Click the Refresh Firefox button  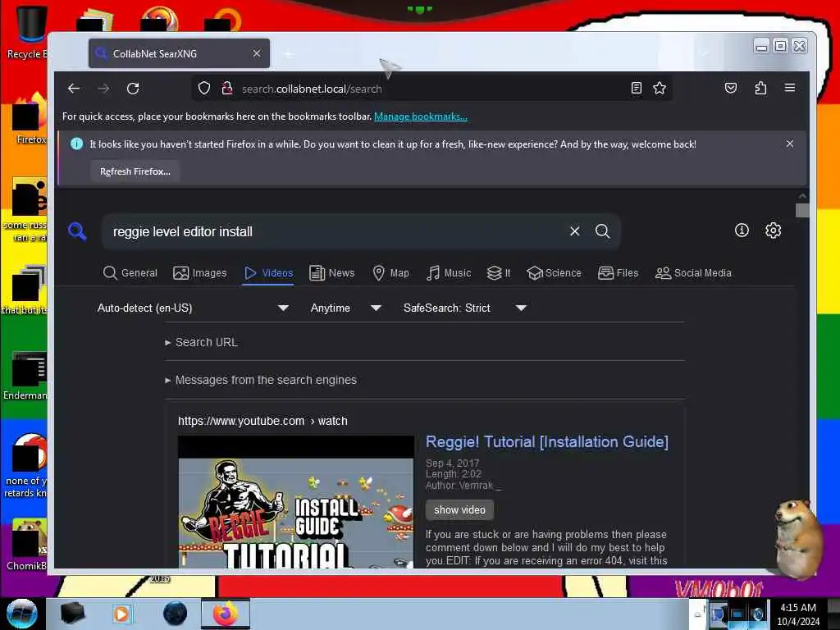[135, 171]
